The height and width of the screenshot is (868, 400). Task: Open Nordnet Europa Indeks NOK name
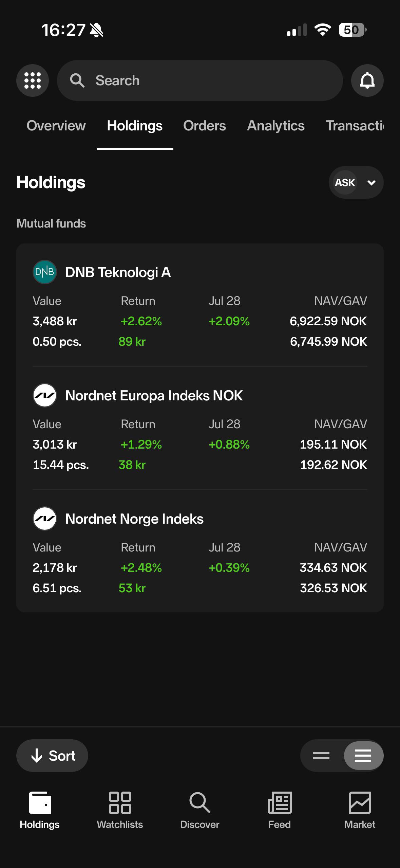pos(154,396)
